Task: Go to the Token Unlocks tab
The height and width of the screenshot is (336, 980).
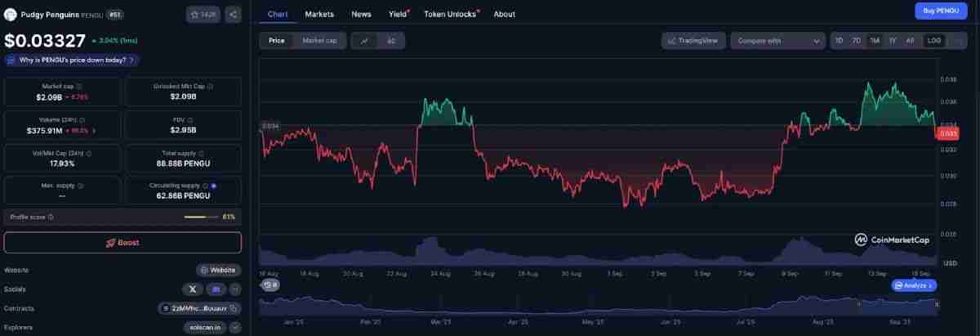Action: [x=450, y=14]
